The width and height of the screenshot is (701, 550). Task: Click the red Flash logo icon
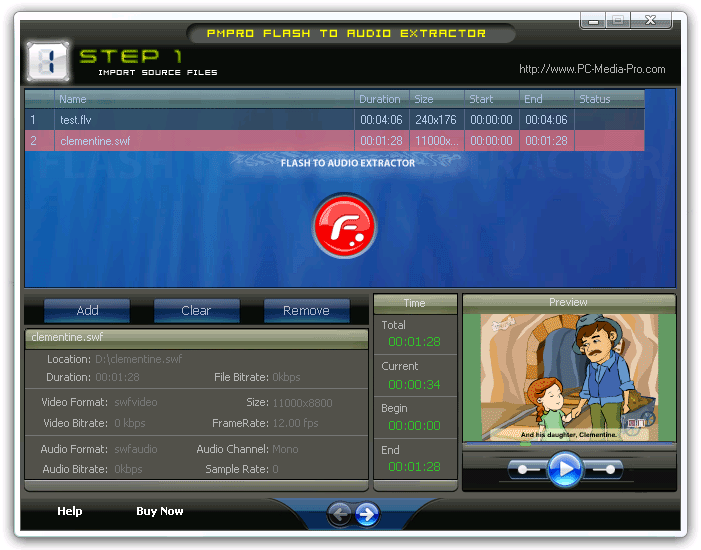344,226
